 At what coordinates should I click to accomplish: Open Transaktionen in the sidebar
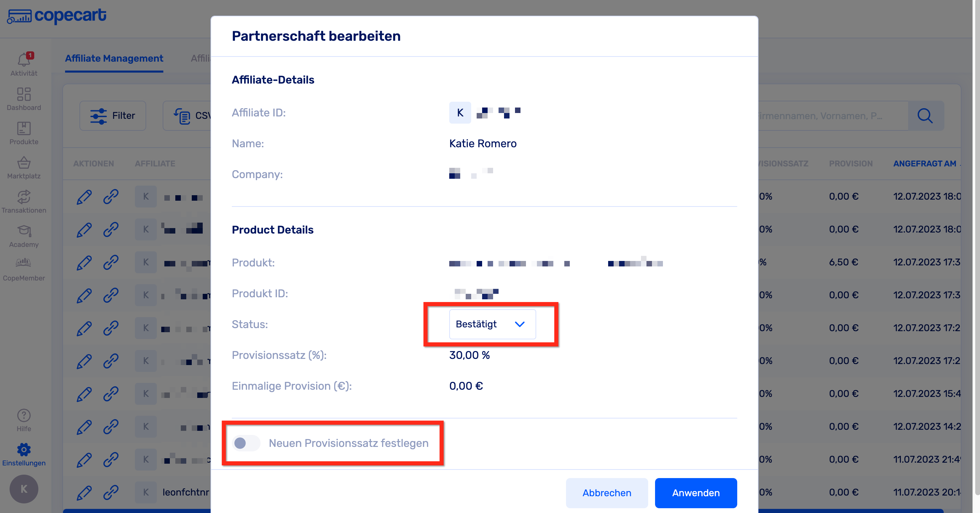(24, 197)
